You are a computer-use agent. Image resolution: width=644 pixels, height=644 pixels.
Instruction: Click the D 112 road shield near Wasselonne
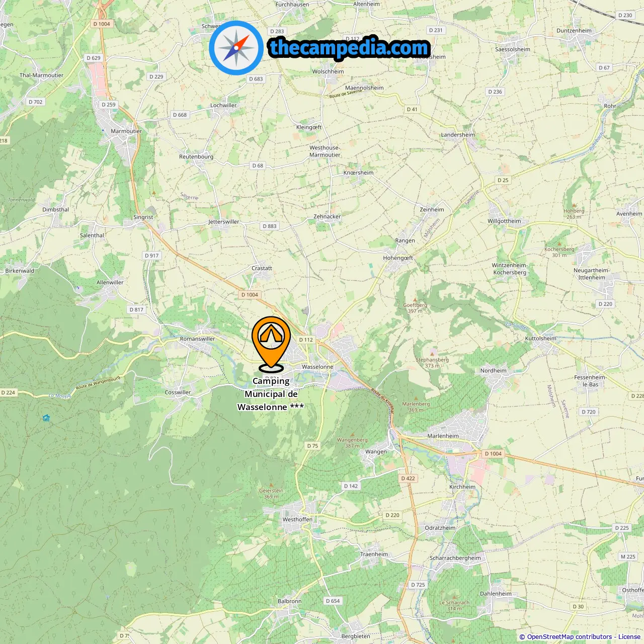306,340
